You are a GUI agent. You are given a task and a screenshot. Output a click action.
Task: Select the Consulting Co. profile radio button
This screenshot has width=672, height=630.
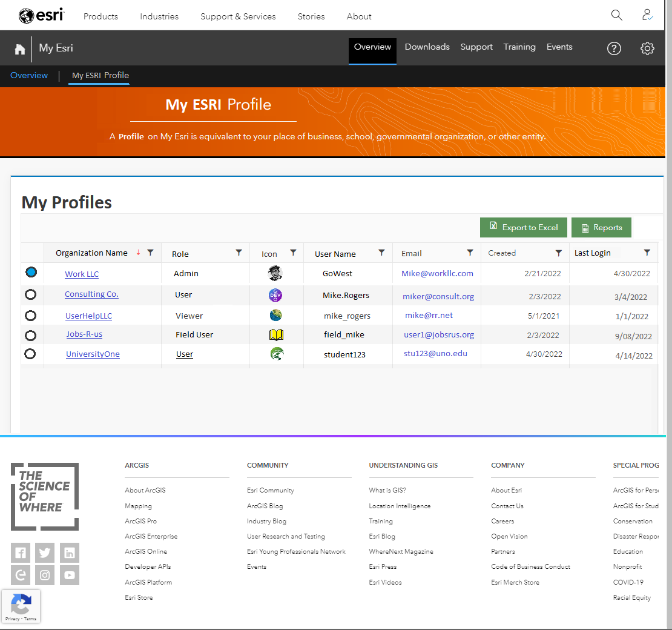coord(31,294)
